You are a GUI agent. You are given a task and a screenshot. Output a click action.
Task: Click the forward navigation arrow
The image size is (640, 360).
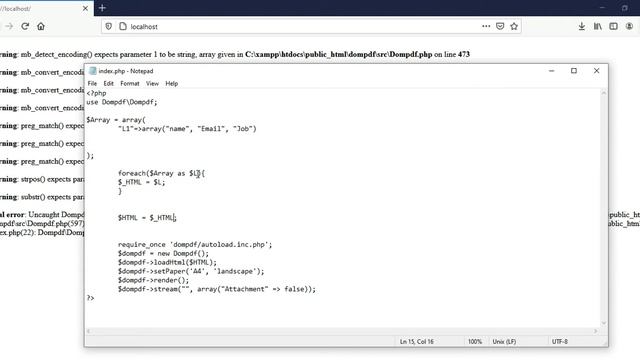click(9, 26)
